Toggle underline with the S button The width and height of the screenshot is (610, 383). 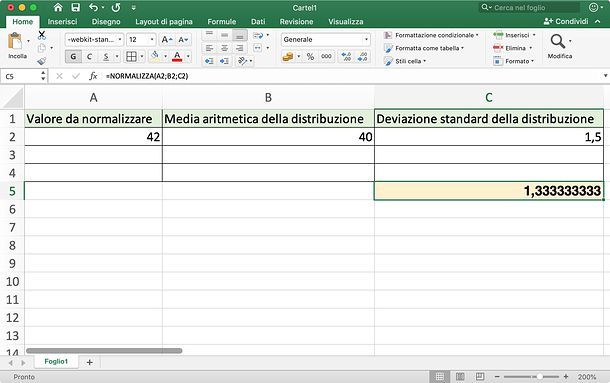[x=106, y=57]
